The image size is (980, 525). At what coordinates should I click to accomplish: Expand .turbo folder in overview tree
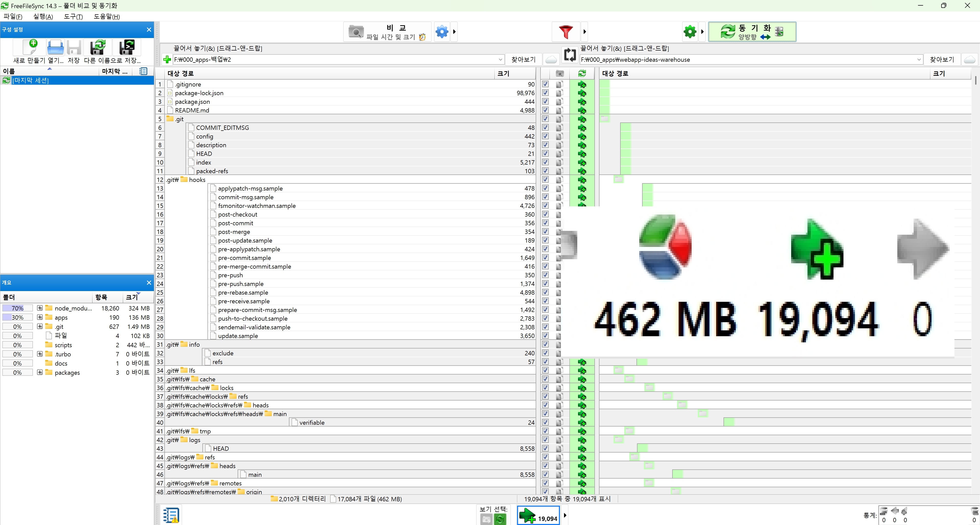point(40,354)
